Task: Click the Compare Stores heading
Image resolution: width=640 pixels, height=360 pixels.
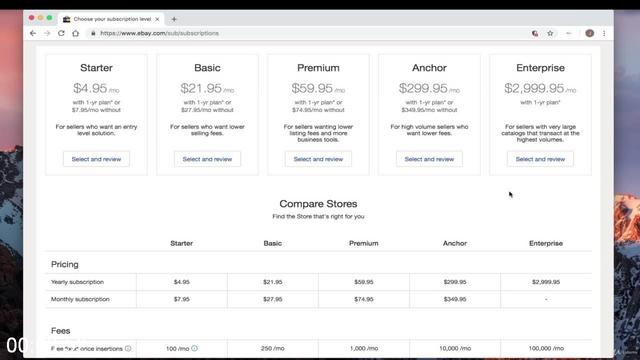Action: [x=318, y=204]
